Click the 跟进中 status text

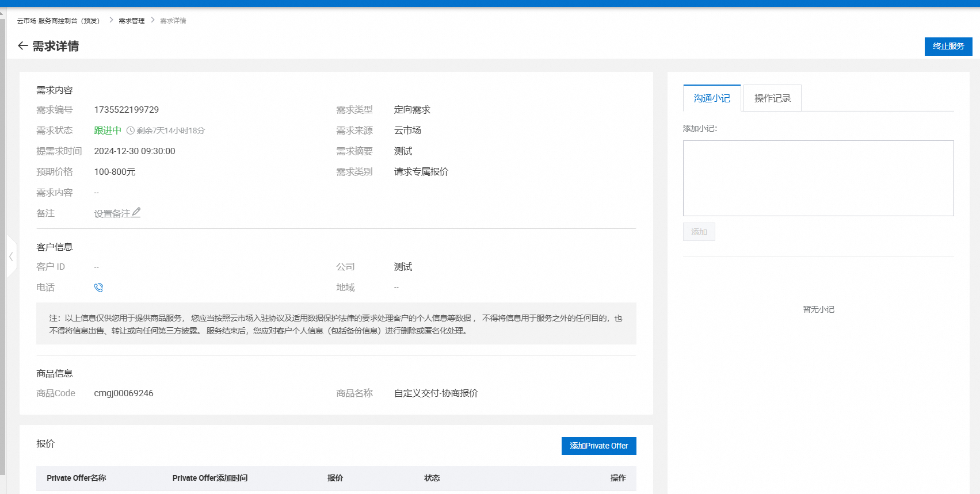tap(108, 131)
